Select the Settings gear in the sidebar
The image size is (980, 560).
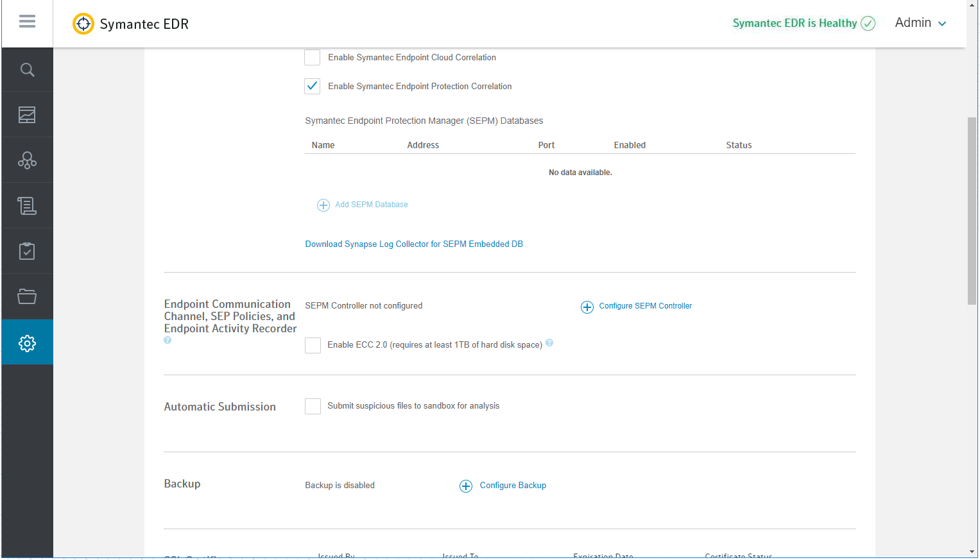[27, 342]
